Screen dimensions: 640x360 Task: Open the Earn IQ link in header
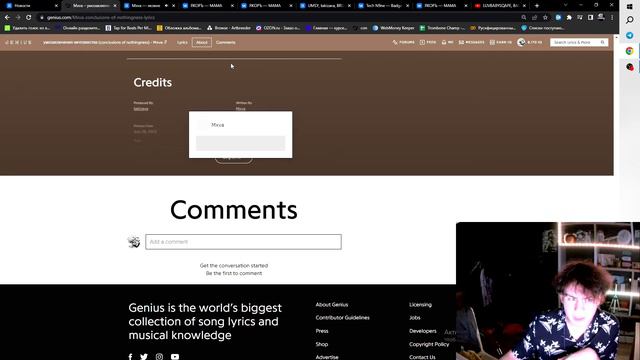point(500,42)
